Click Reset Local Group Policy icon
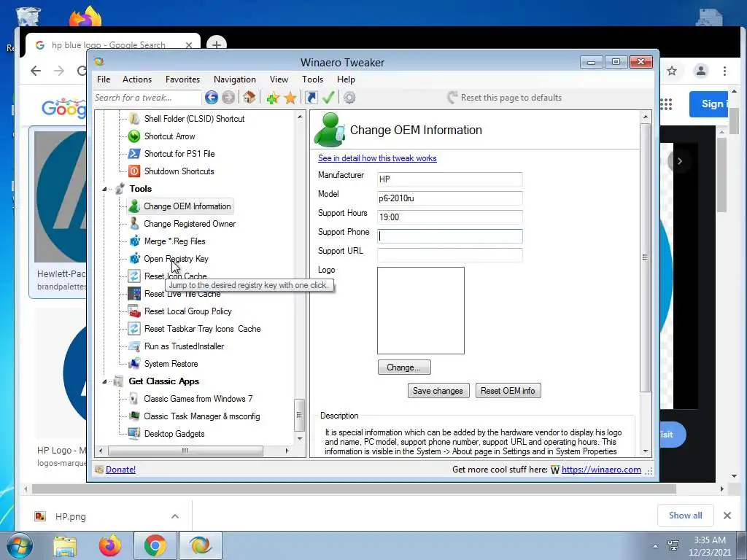Image resolution: width=747 pixels, height=560 pixels. point(134,311)
